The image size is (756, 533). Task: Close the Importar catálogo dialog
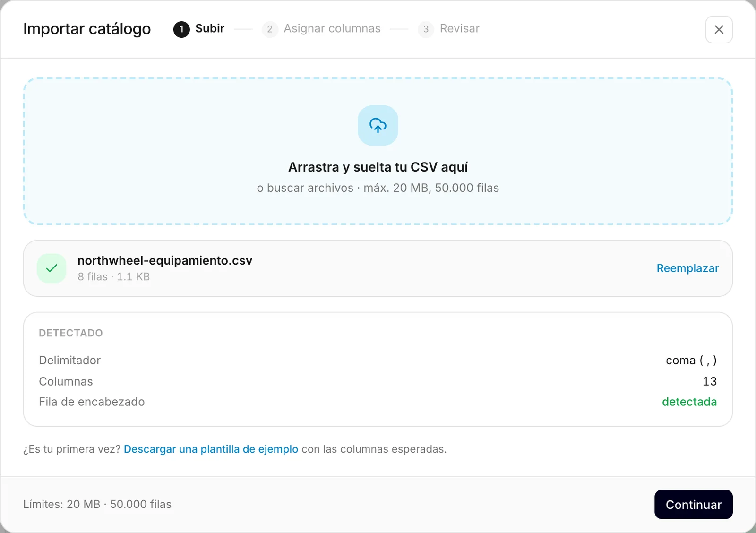point(719,29)
